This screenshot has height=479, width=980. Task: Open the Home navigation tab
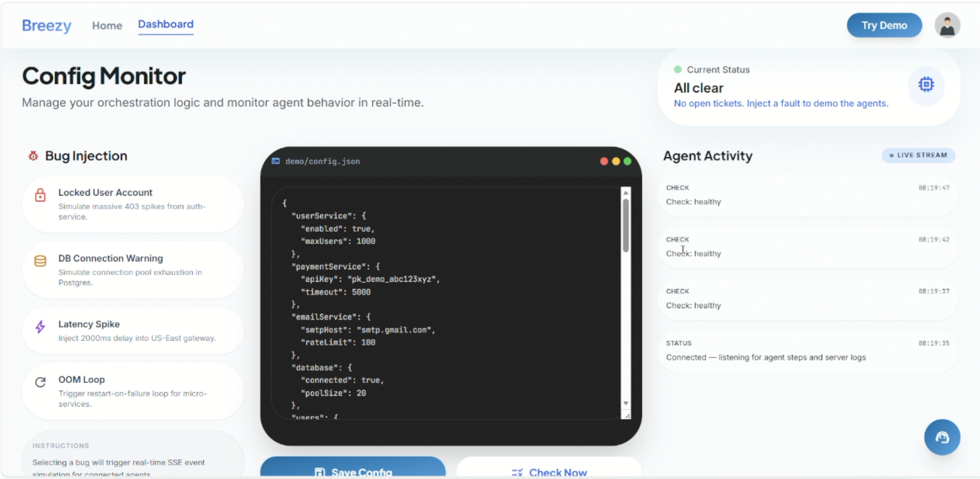107,26
